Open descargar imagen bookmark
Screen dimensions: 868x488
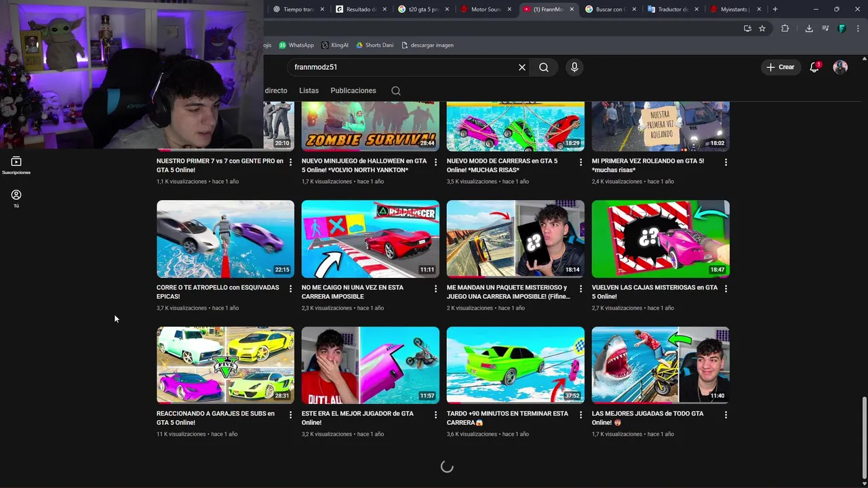point(427,45)
